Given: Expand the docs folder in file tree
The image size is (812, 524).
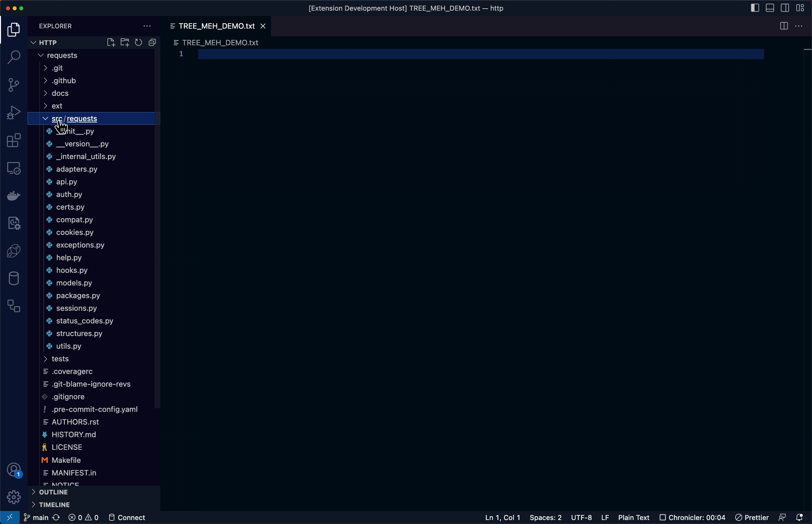Looking at the screenshot, I should click(60, 93).
